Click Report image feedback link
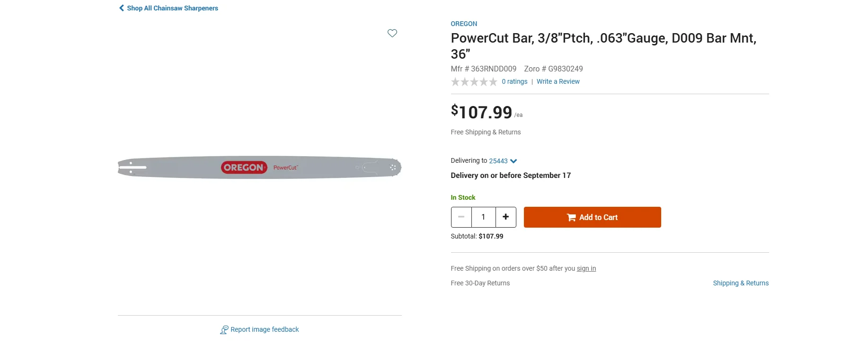The height and width of the screenshot is (345, 868). coord(265,329)
